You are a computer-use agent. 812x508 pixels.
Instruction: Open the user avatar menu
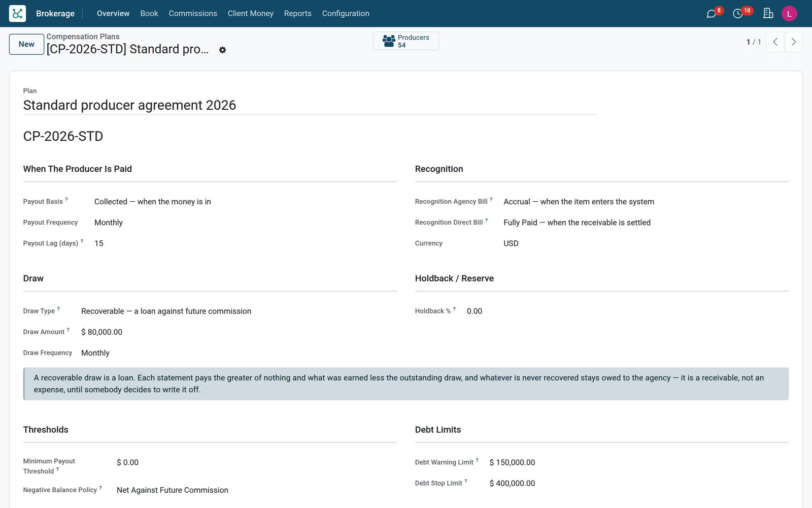789,14
